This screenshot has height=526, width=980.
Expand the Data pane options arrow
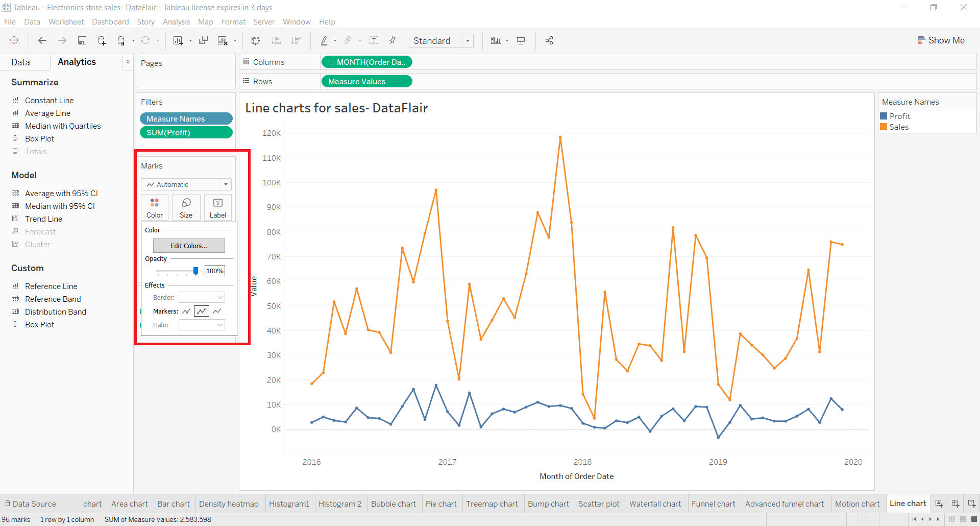(x=128, y=62)
